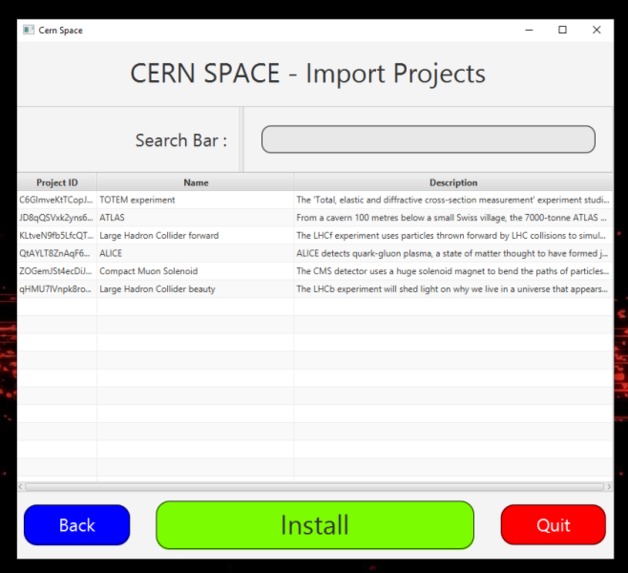This screenshot has height=573, width=628.
Task: Click project ID JD8qQSVxk2yns6...
Action: point(57,217)
